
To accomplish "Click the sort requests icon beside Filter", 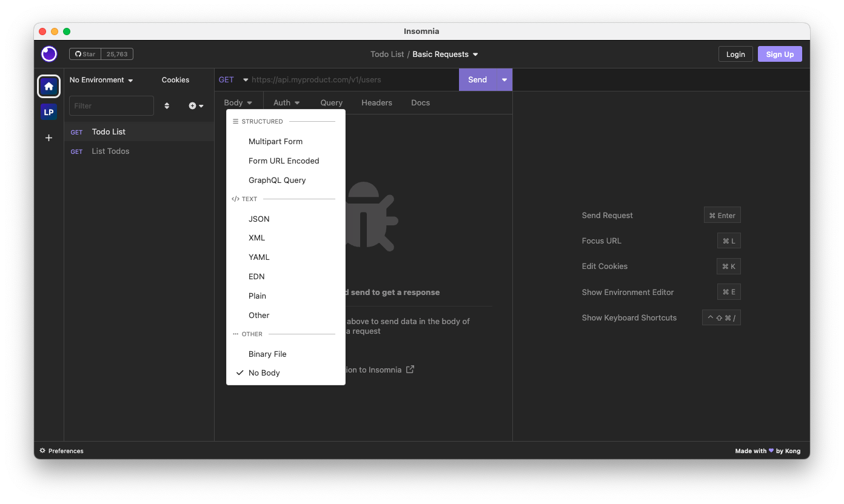I will pos(167,105).
